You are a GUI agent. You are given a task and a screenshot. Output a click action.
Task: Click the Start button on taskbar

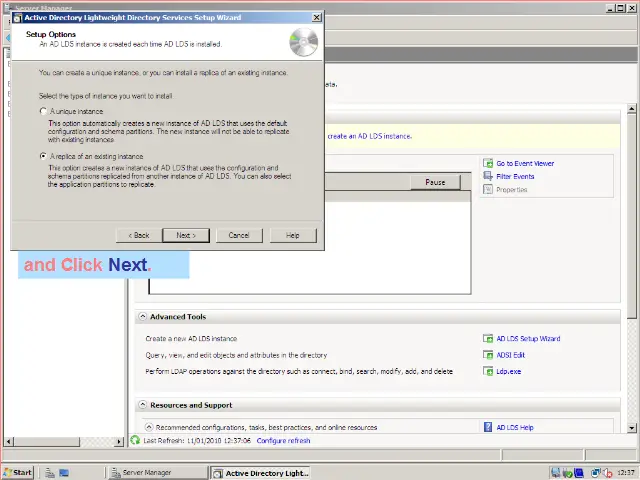(18, 472)
